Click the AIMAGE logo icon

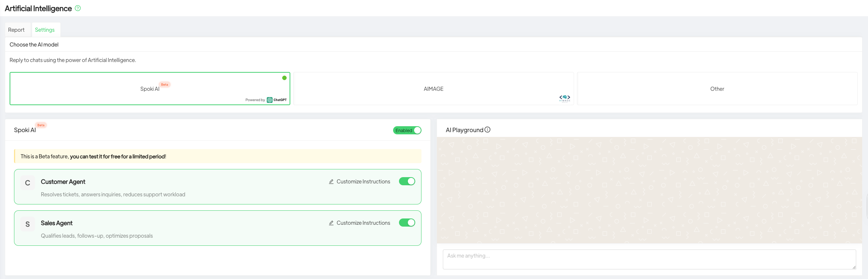[565, 98]
